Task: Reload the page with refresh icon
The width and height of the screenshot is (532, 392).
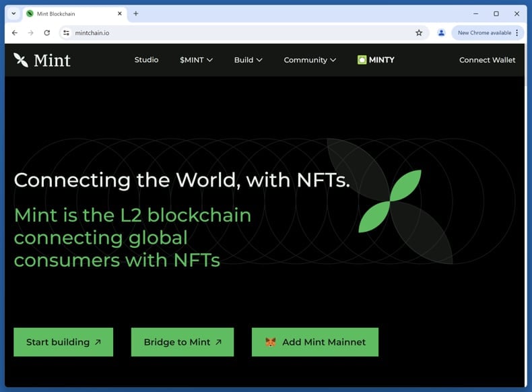Action: click(47, 32)
